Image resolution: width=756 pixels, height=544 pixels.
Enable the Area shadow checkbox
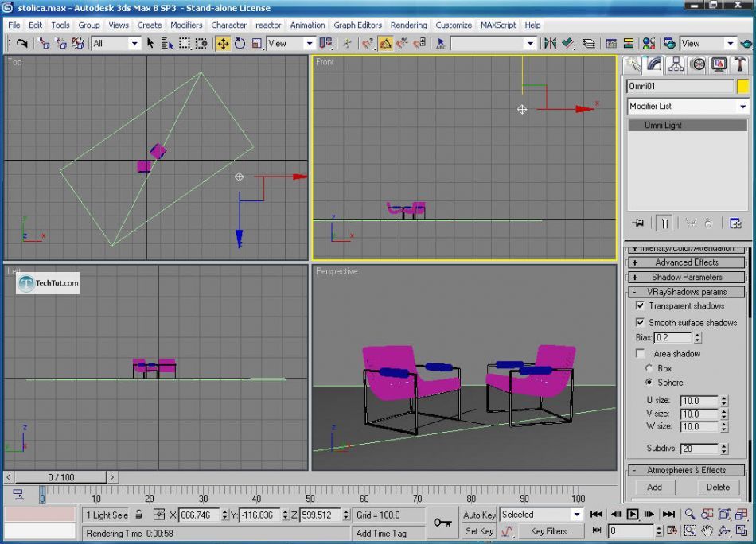(640, 353)
